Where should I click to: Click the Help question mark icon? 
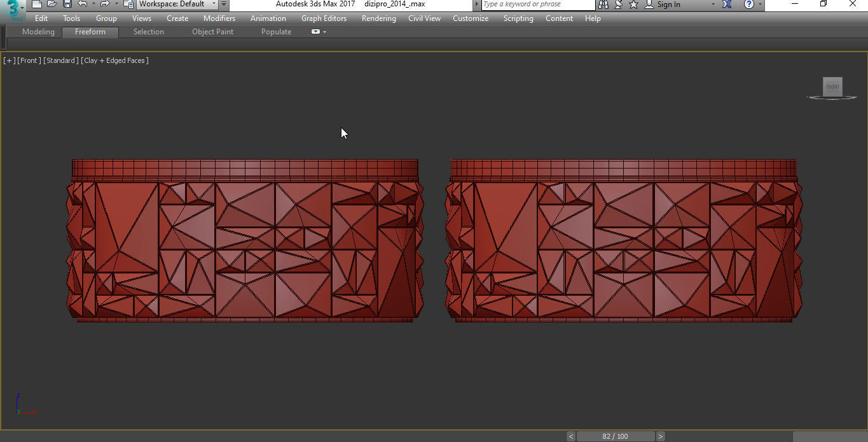click(749, 4)
